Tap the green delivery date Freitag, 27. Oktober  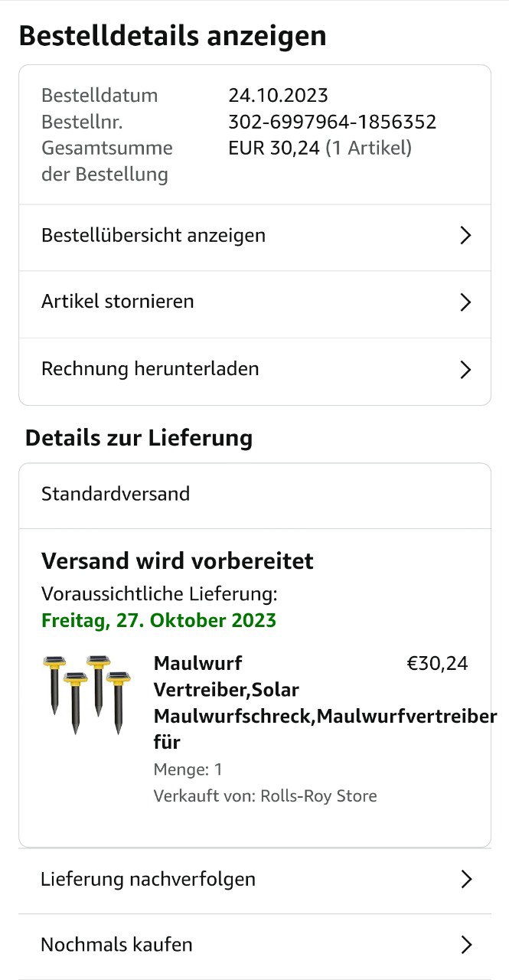[x=158, y=620]
